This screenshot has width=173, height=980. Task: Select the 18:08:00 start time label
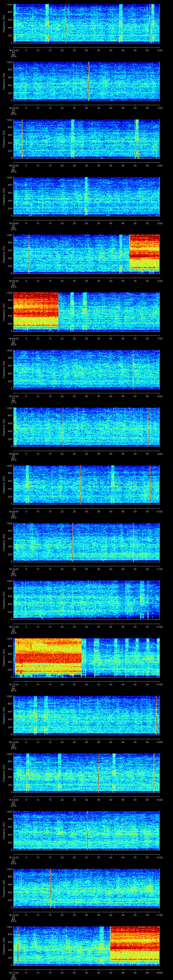click(x=13, y=454)
